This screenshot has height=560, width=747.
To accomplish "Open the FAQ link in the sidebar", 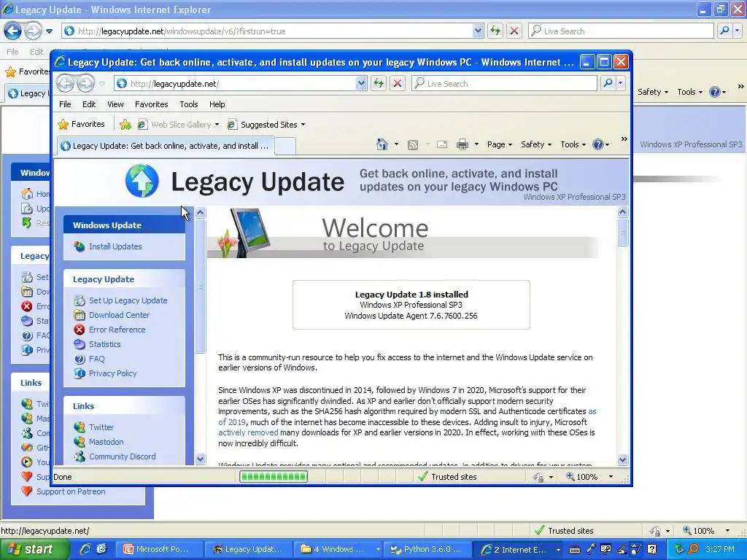I will (x=97, y=359).
